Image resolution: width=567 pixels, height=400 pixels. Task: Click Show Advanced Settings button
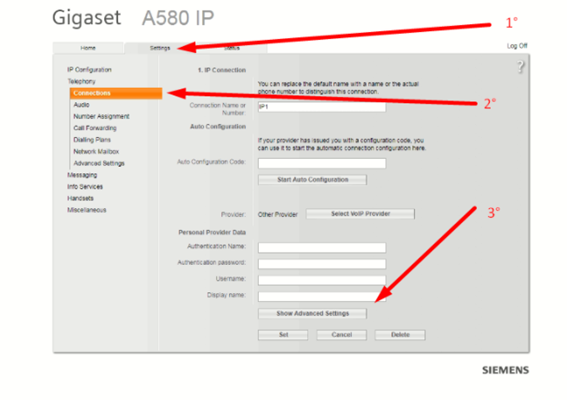click(x=312, y=314)
